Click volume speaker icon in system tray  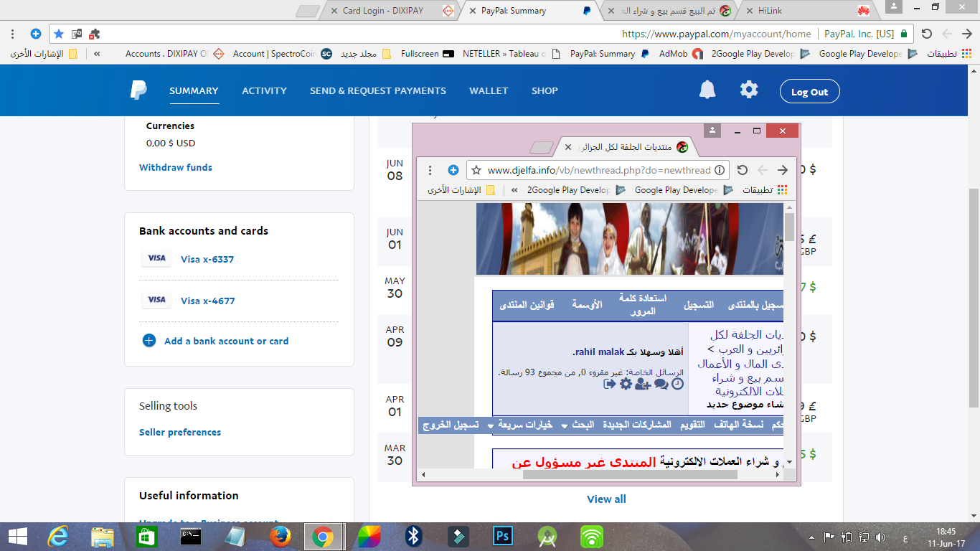click(880, 537)
